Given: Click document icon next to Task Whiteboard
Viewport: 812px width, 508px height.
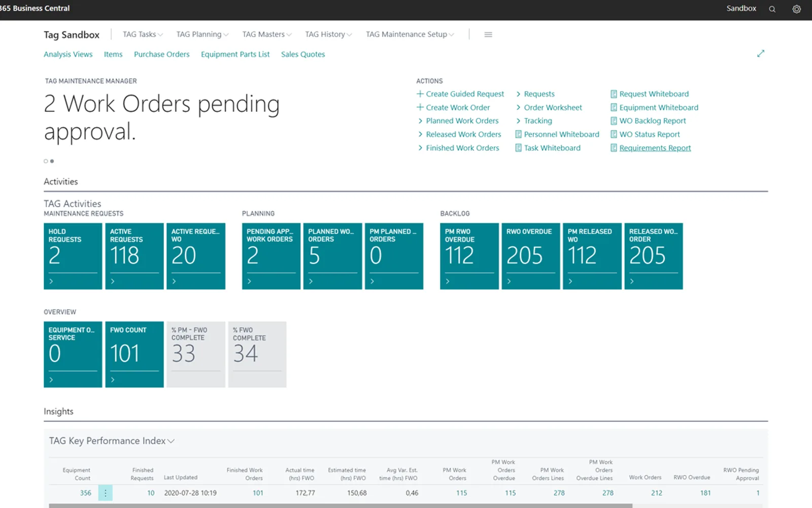Looking at the screenshot, I should coord(518,148).
